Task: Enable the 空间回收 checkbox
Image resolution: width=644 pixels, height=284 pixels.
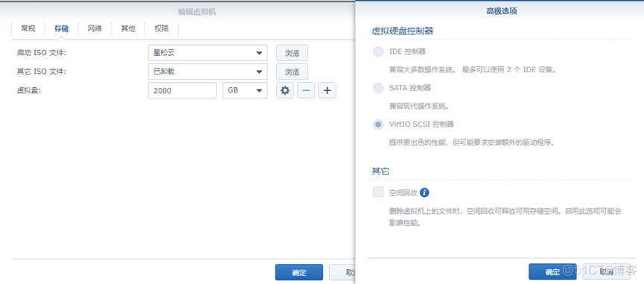Action: (x=378, y=192)
